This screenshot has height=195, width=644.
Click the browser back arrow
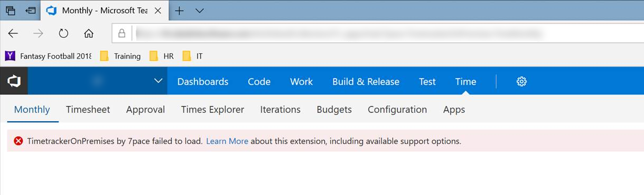click(13, 34)
